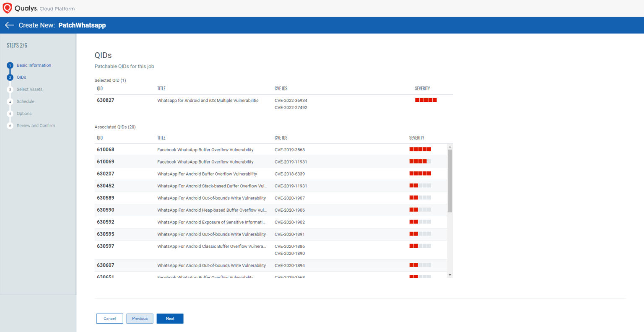Open the Basic Information step

pyautogui.click(x=34, y=65)
